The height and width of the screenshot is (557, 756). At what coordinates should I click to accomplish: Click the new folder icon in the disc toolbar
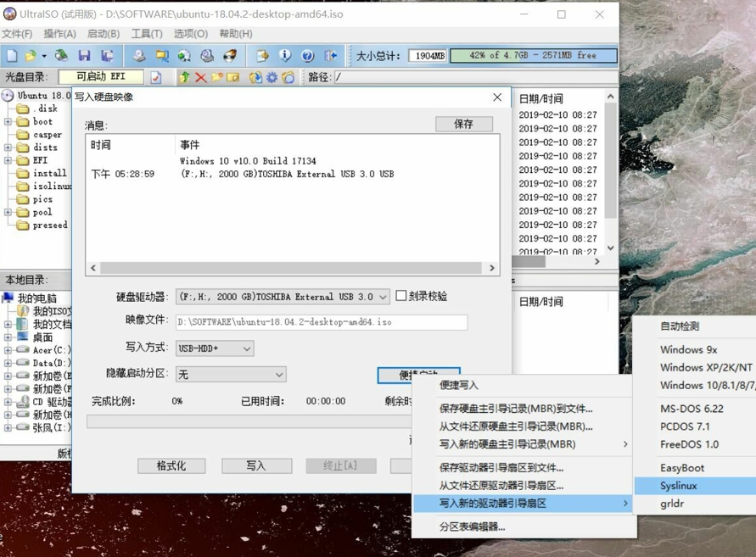tap(216, 77)
